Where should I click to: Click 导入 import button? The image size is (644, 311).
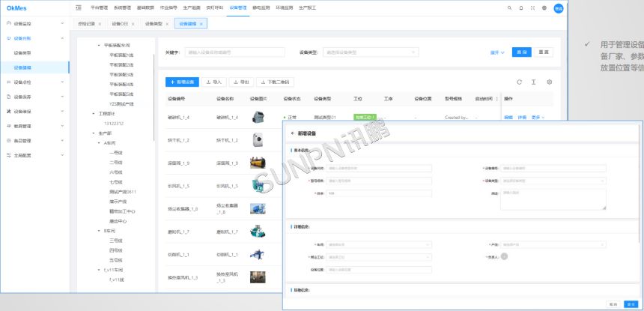pos(213,82)
